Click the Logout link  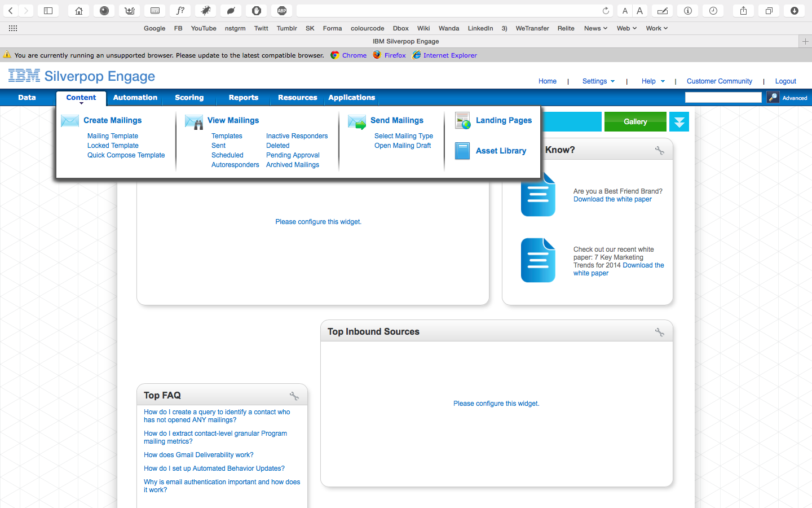(x=785, y=81)
